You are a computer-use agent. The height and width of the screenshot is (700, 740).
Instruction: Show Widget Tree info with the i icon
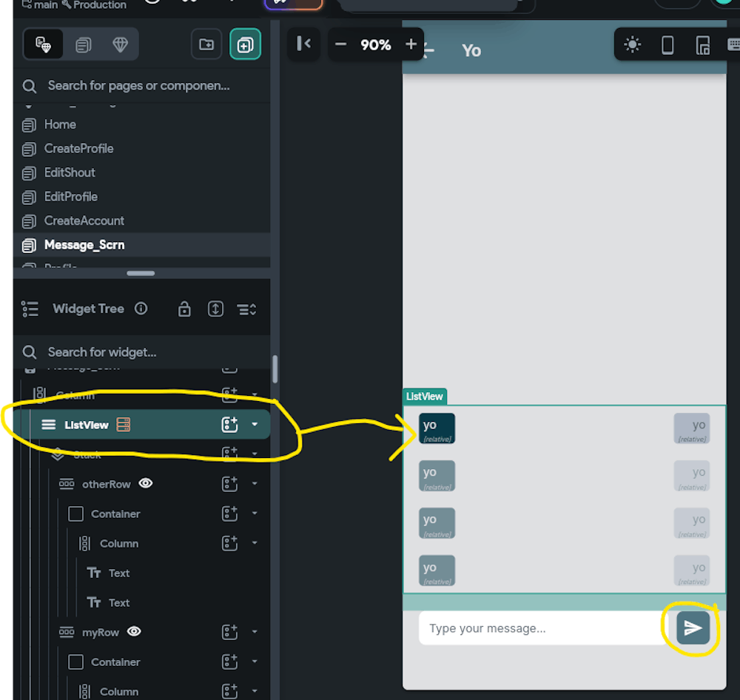(141, 309)
